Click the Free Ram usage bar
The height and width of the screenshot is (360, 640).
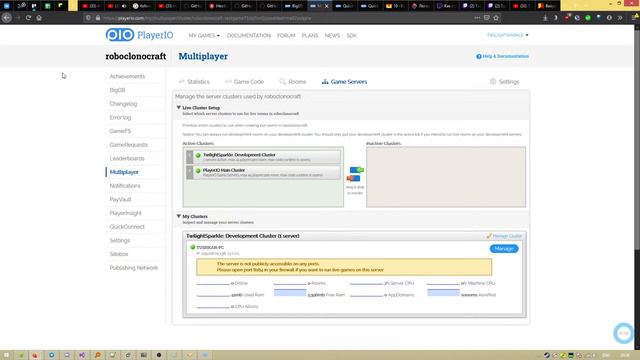(x=290, y=293)
